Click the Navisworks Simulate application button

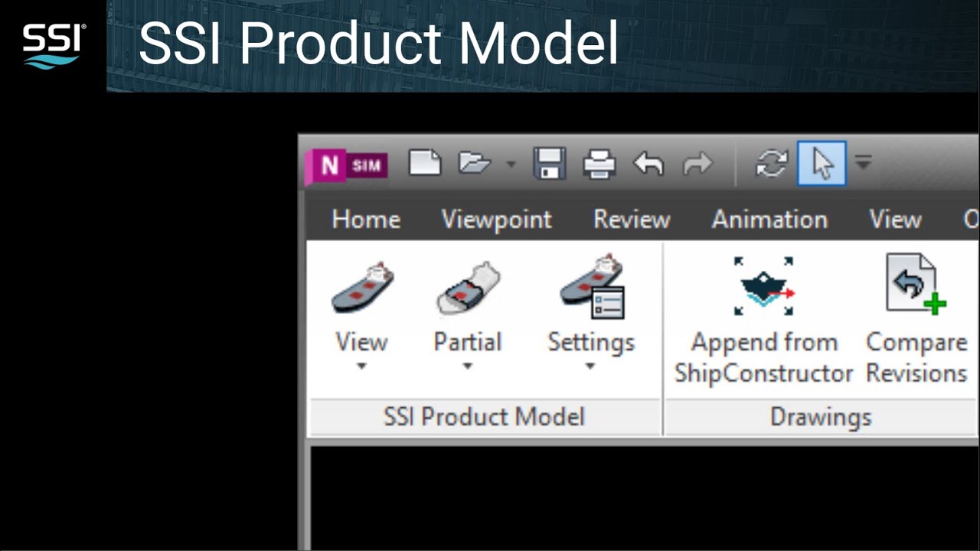pyautogui.click(x=347, y=165)
